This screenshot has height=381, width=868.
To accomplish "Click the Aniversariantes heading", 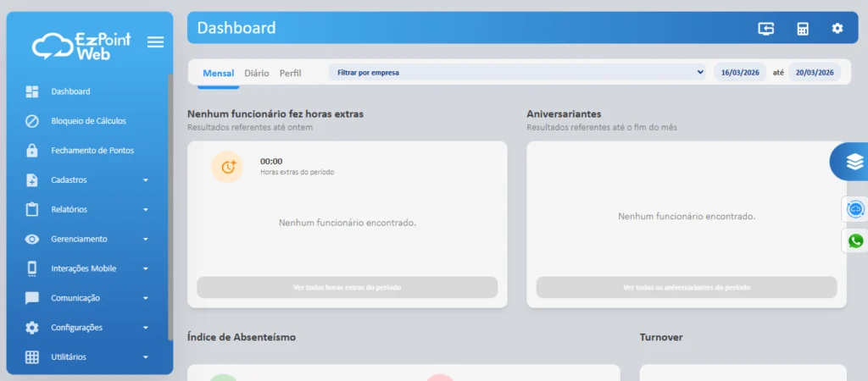I will point(564,114).
